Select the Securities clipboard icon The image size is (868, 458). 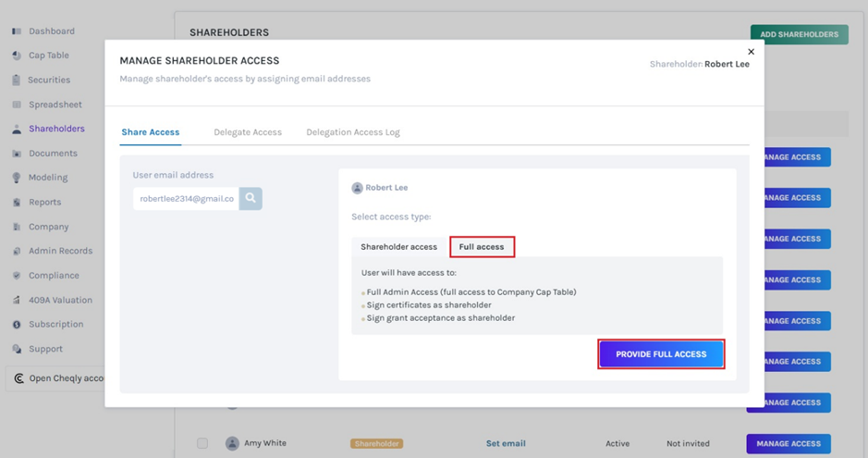click(17, 80)
